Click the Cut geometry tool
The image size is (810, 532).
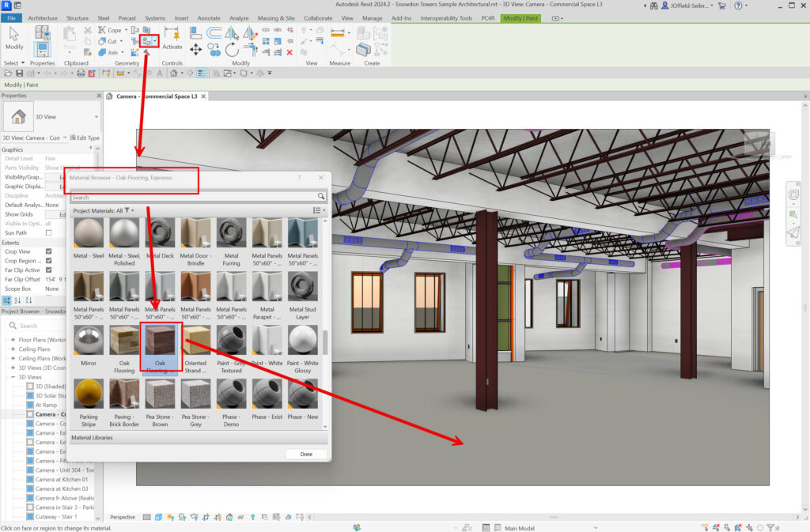pyautogui.click(x=108, y=41)
